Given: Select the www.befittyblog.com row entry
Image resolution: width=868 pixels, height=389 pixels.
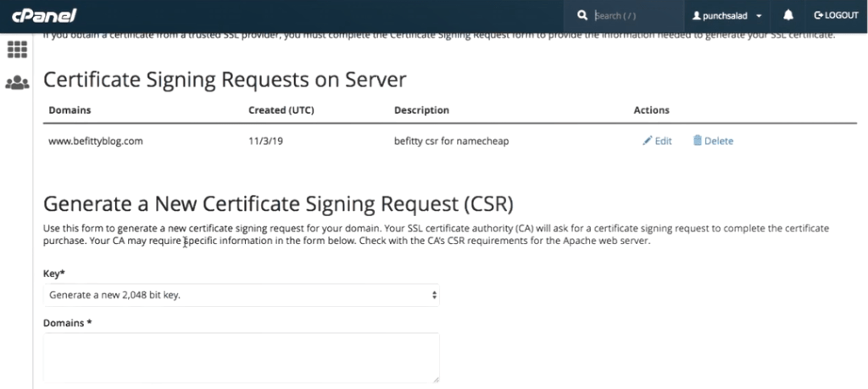Looking at the screenshot, I should coord(96,141).
